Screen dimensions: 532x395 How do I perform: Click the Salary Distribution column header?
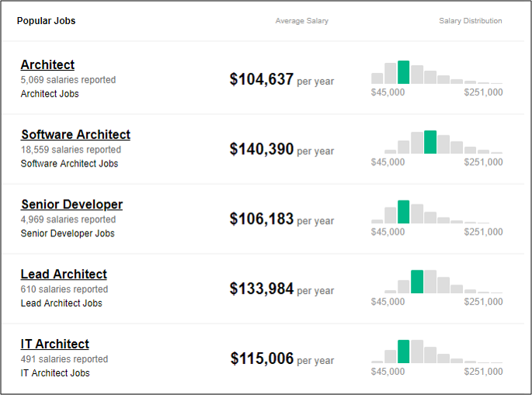[470, 21]
